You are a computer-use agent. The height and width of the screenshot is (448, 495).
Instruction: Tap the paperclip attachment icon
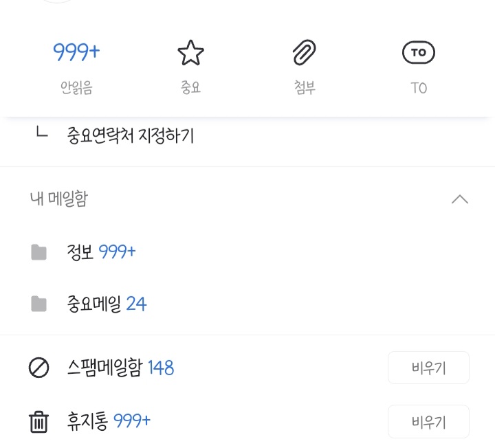(305, 53)
